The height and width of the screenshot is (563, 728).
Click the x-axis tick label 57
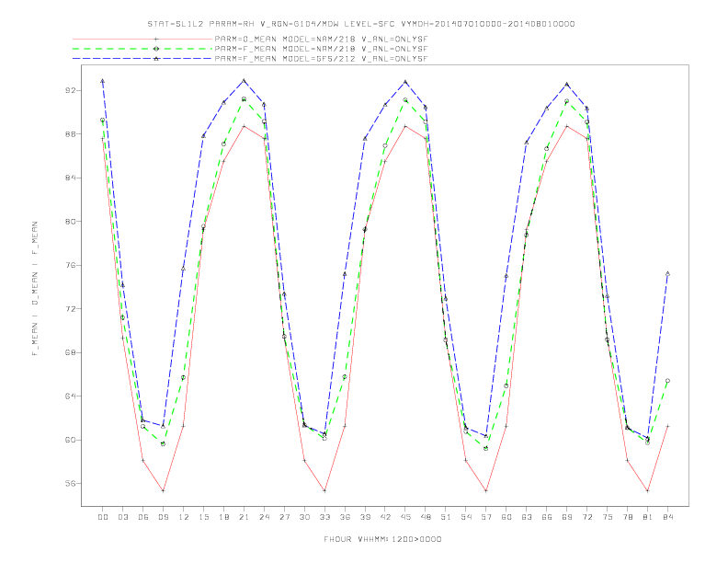pos(486,517)
